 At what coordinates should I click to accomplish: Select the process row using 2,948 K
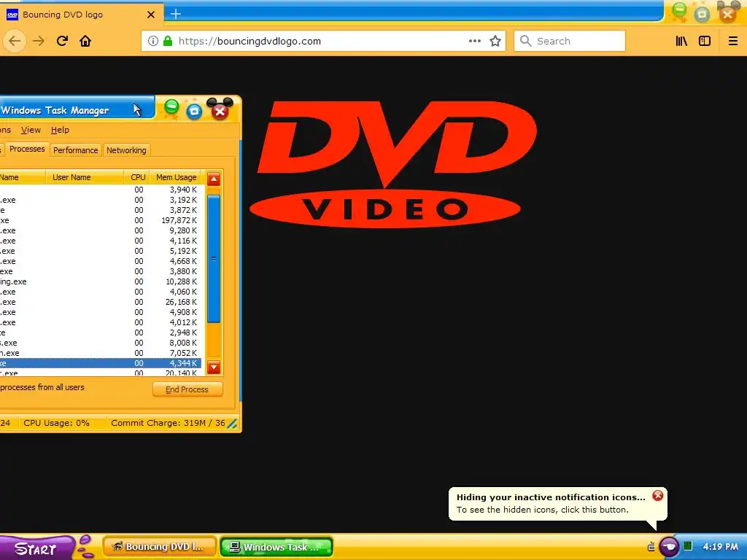[x=101, y=332]
